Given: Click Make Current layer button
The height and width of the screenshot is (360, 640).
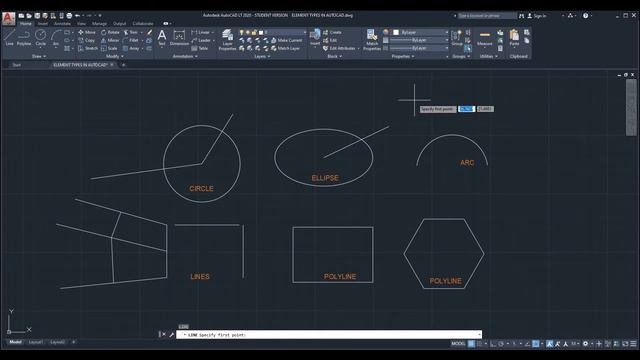Looking at the screenshot, I should (x=287, y=40).
